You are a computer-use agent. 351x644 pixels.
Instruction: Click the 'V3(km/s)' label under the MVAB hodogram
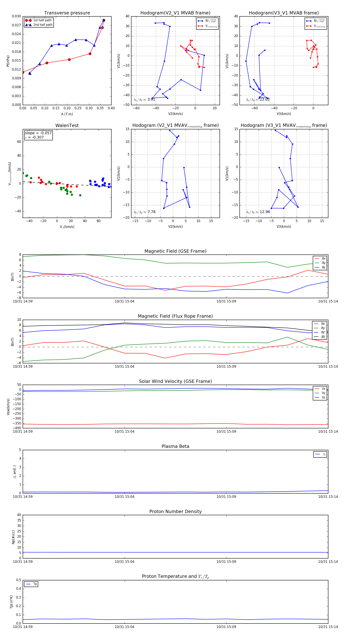pyautogui.click(x=284, y=114)
